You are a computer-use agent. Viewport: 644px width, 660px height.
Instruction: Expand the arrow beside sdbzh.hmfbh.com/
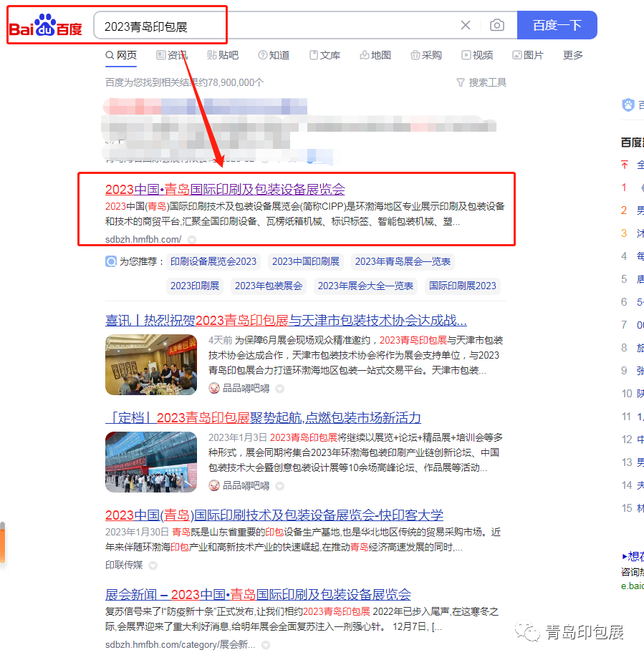click(192, 240)
